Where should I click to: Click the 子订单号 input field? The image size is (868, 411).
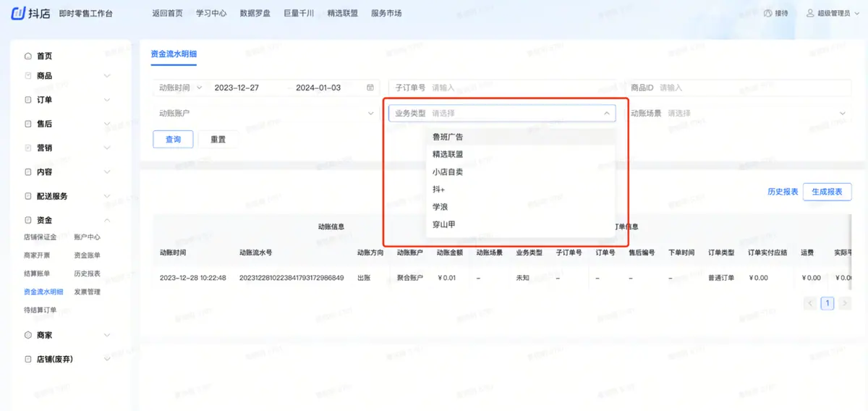[502, 88]
